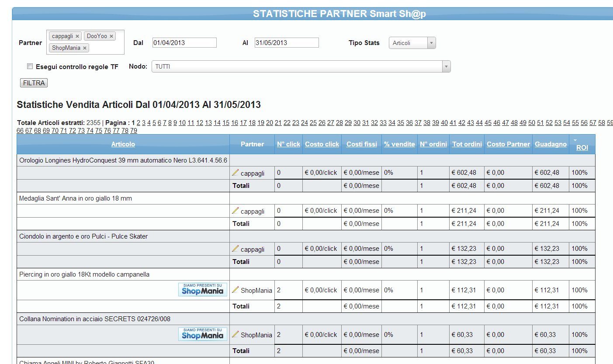The width and height of the screenshot is (613, 364).
Task: Expand the Nodo TUTTI dropdown
Action: pos(301,66)
